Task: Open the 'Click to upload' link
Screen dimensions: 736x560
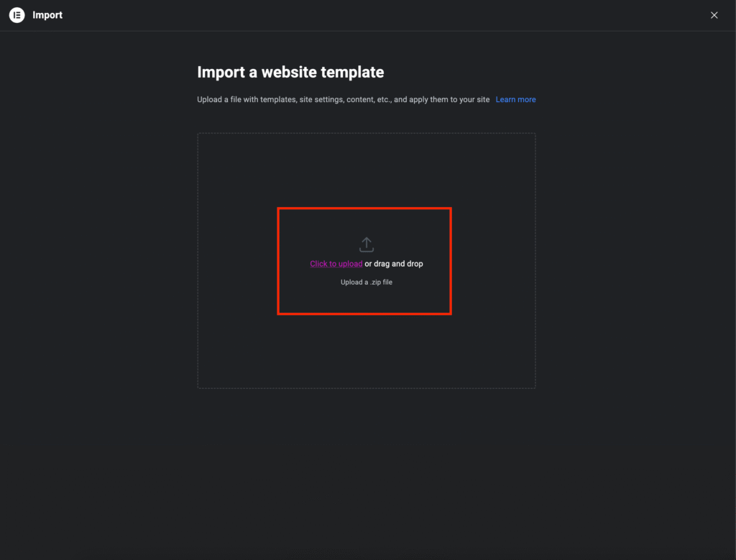Action: point(336,264)
